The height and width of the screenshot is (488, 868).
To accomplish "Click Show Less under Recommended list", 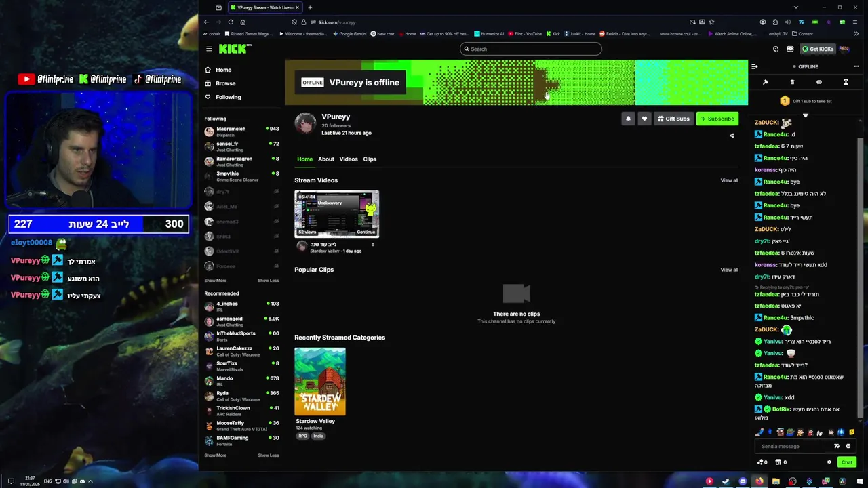I will 268,455.
